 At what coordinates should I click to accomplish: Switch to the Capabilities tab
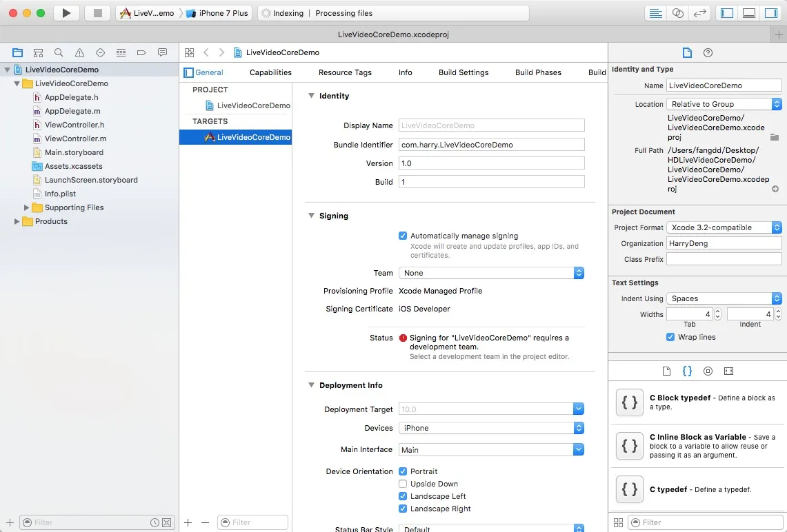click(x=270, y=73)
